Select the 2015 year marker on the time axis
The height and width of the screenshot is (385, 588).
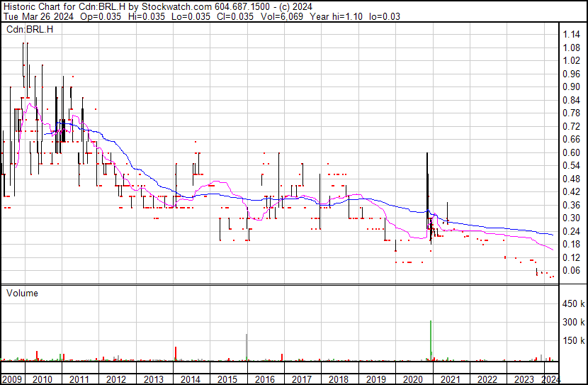click(228, 379)
